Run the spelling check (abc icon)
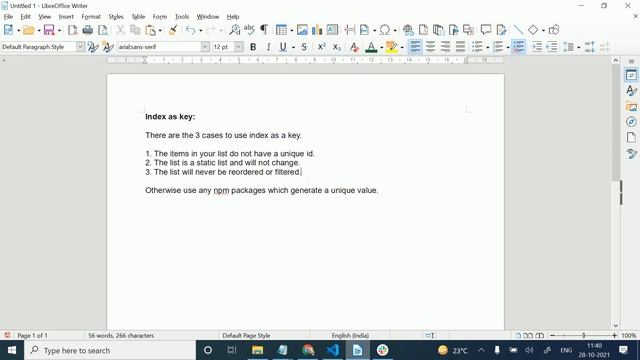The height and width of the screenshot is (360, 640). coord(249,30)
